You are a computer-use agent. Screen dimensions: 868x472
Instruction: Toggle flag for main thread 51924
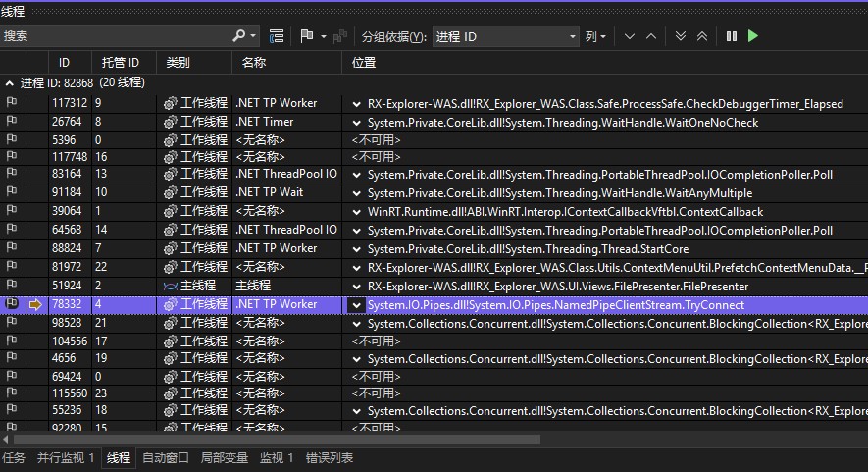(12, 286)
